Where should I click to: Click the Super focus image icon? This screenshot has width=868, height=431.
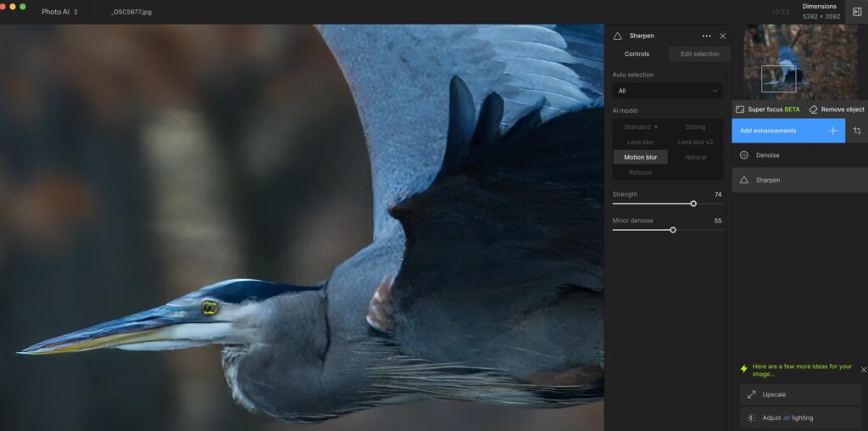point(739,109)
